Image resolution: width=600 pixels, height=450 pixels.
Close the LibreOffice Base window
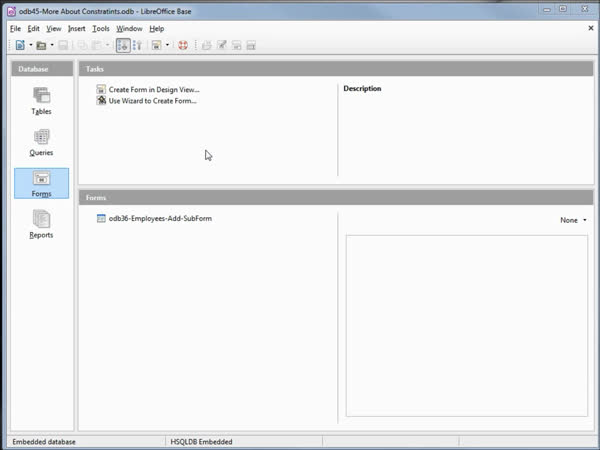click(584, 9)
